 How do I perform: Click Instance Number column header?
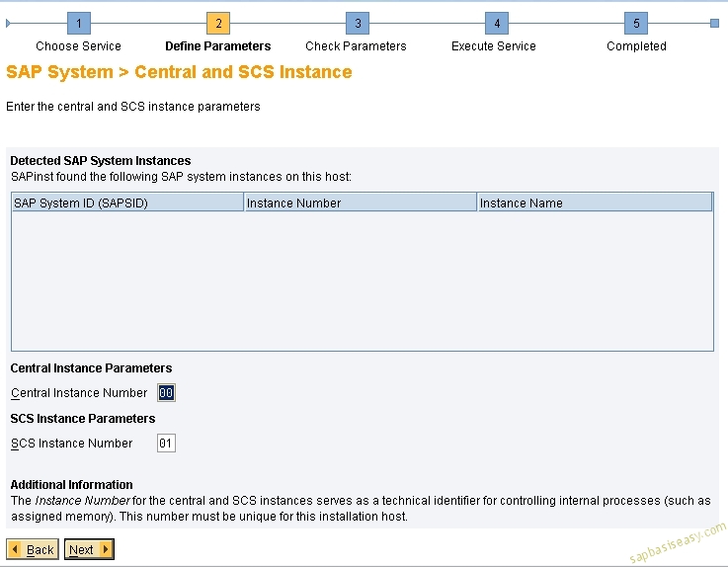[x=361, y=202]
